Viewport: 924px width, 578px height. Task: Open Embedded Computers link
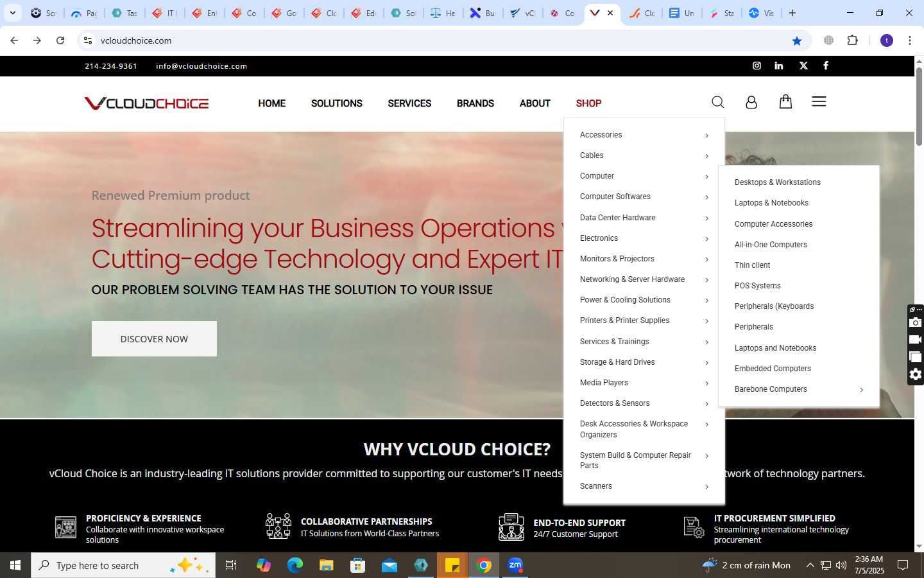tap(773, 369)
